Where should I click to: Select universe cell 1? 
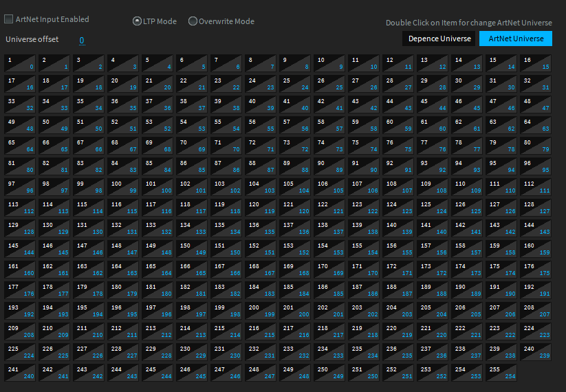click(19, 63)
